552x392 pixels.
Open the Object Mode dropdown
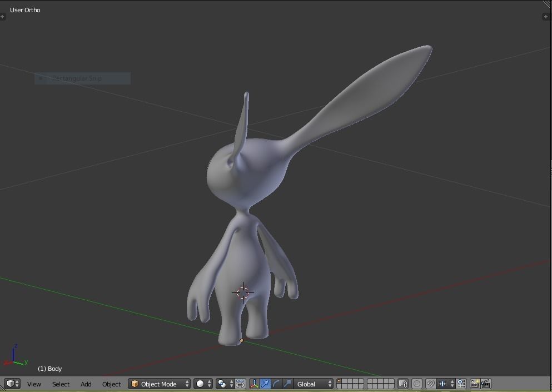coord(159,384)
